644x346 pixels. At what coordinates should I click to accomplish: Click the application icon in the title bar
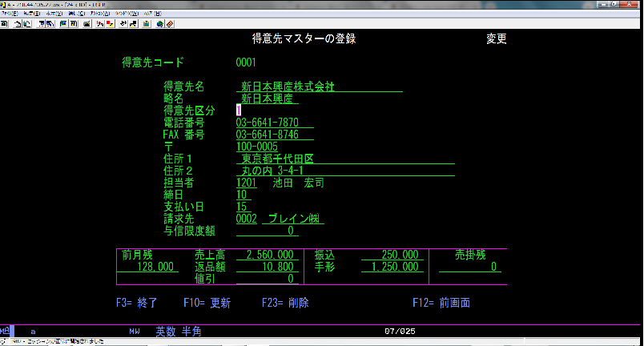(3, 5)
